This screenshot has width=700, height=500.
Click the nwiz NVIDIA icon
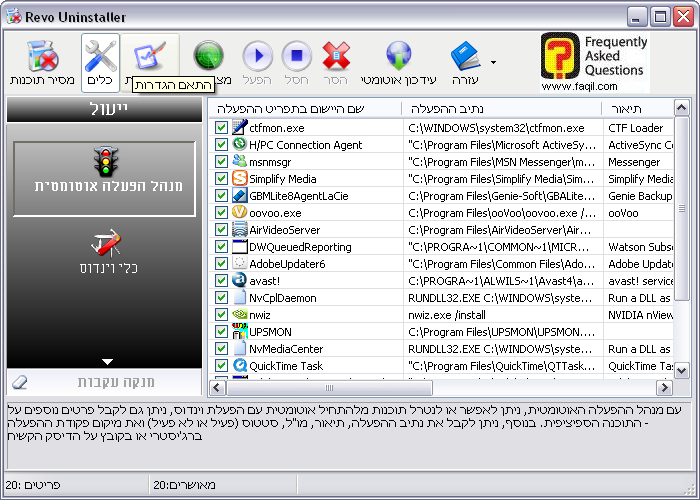pyautogui.click(x=240, y=314)
